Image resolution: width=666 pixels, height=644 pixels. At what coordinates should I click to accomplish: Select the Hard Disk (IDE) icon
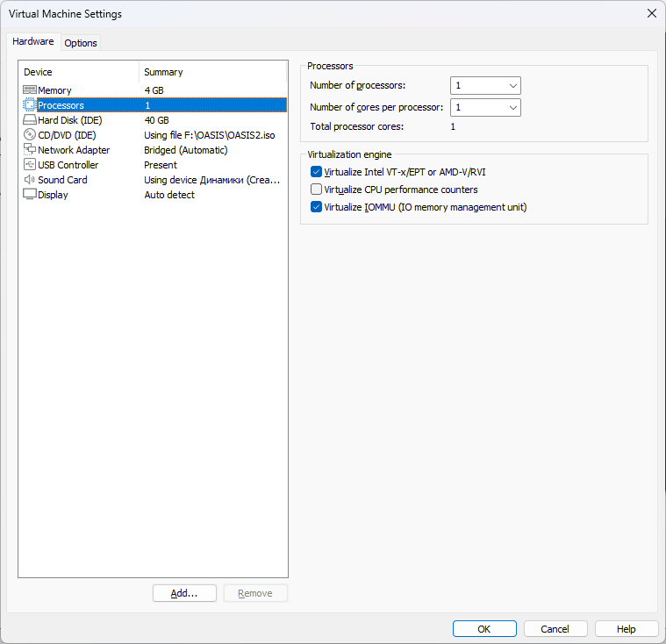point(30,120)
